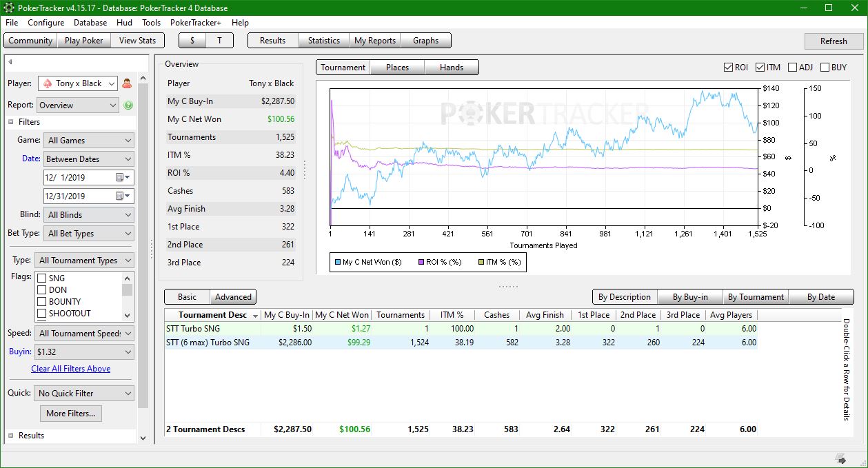Click the More Filters... button

tap(70, 414)
